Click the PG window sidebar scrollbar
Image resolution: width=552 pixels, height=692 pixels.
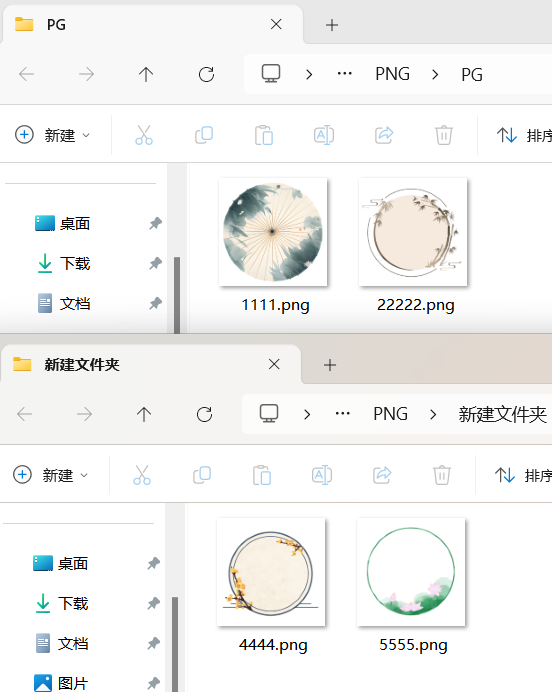[177, 295]
